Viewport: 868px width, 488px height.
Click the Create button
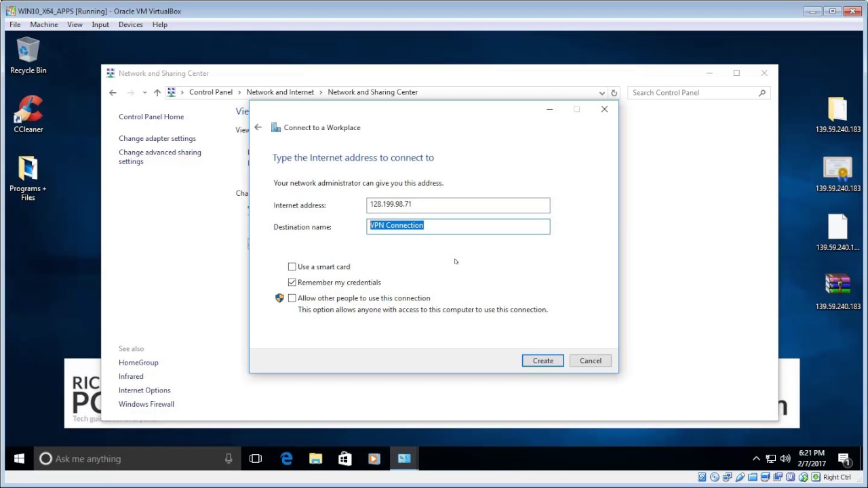coord(542,361)
